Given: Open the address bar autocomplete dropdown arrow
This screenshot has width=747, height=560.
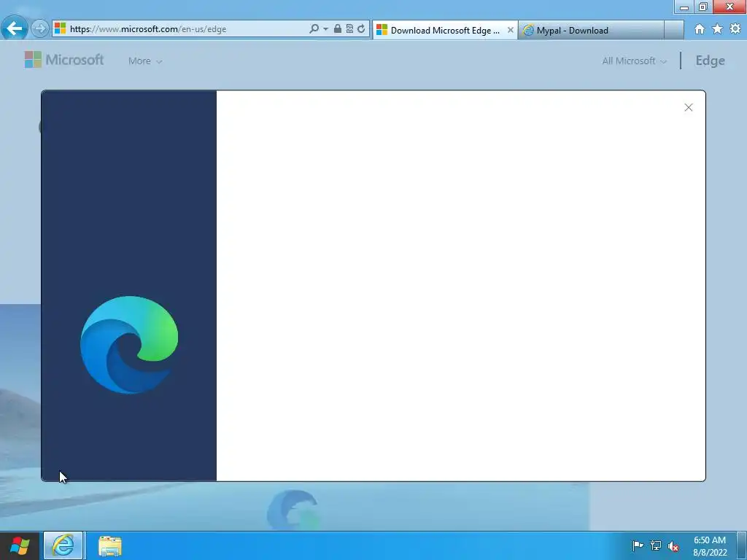Looking at the screenshot, I should (x=325, y=29).
